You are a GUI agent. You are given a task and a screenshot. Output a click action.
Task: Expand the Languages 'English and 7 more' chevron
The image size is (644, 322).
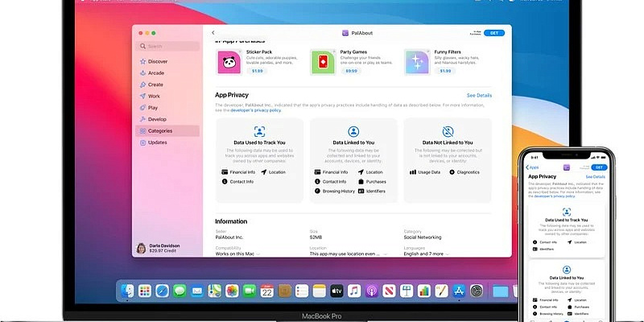pos(448,254)
